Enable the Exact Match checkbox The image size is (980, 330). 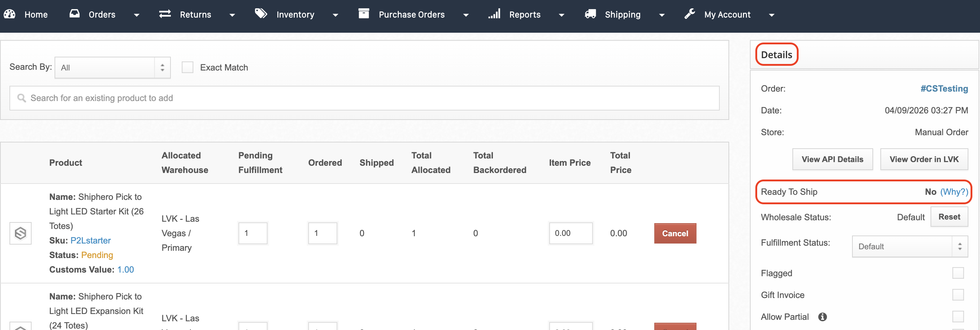click(187, 67)
